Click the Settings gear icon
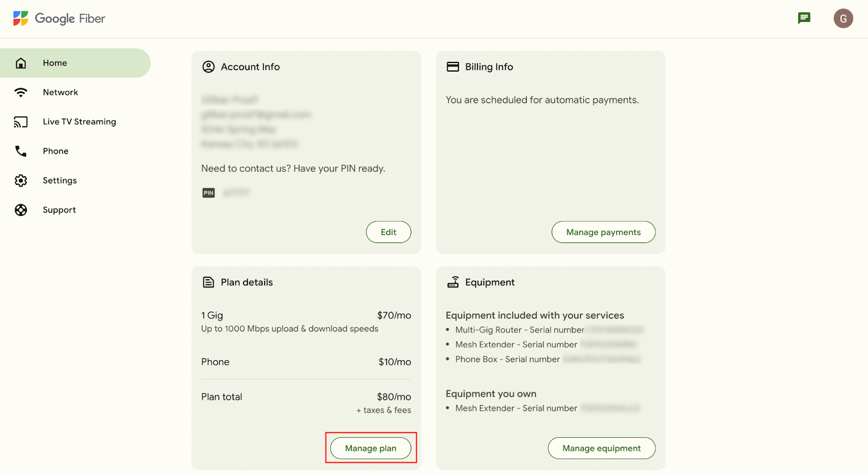Viewport: 868px width, 474px height. click(x=21, y=181)
